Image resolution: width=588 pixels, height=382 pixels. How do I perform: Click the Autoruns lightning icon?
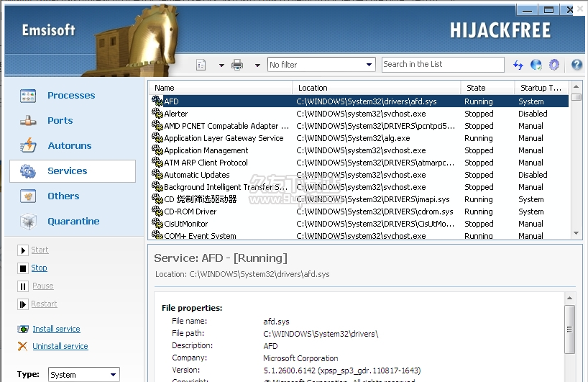pyautogui.click(x=28, y=145)
